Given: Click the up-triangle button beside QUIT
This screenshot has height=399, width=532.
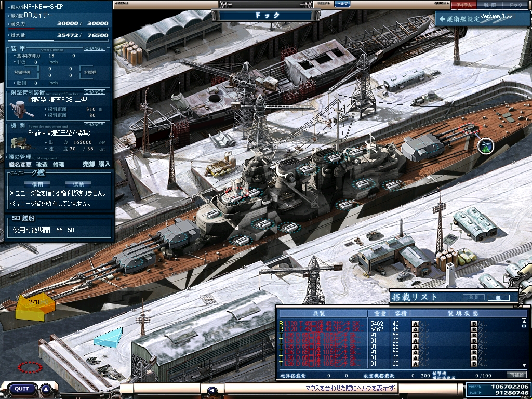Looking at the screenshot, I should pos(46,389).
